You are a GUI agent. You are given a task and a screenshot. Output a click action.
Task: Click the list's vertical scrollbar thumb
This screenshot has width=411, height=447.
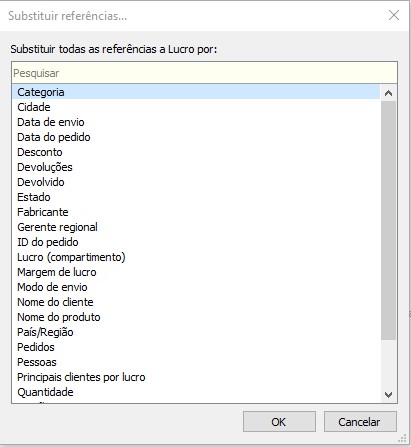coord(388,220)
